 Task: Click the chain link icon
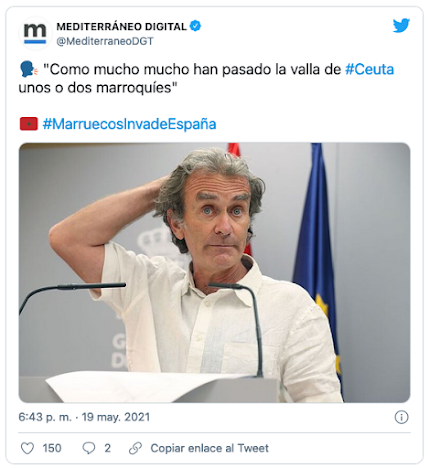(x=135, y=448)
